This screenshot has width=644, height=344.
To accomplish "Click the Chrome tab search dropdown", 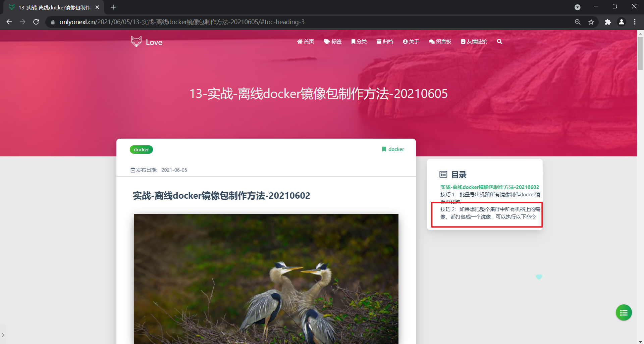I will coord(577,7).
